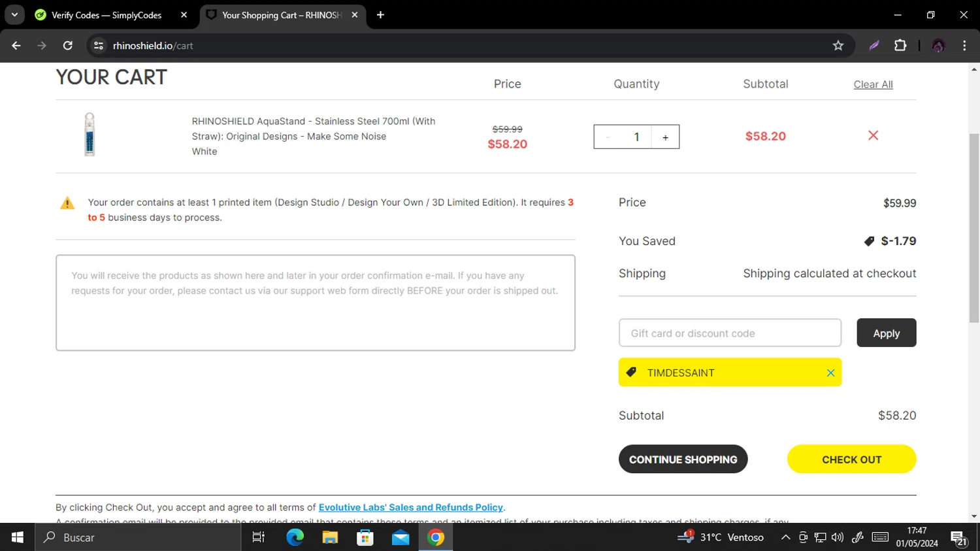Show hidden system tray icons

coord(785,537)
